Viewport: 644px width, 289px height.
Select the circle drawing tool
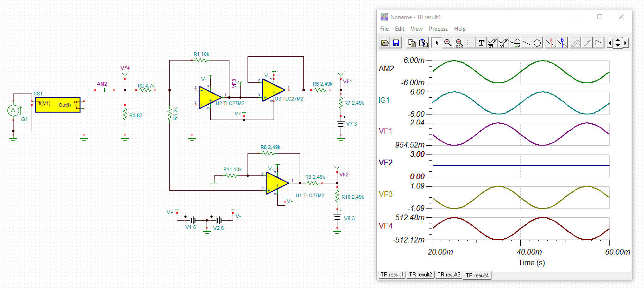(537, 43)
